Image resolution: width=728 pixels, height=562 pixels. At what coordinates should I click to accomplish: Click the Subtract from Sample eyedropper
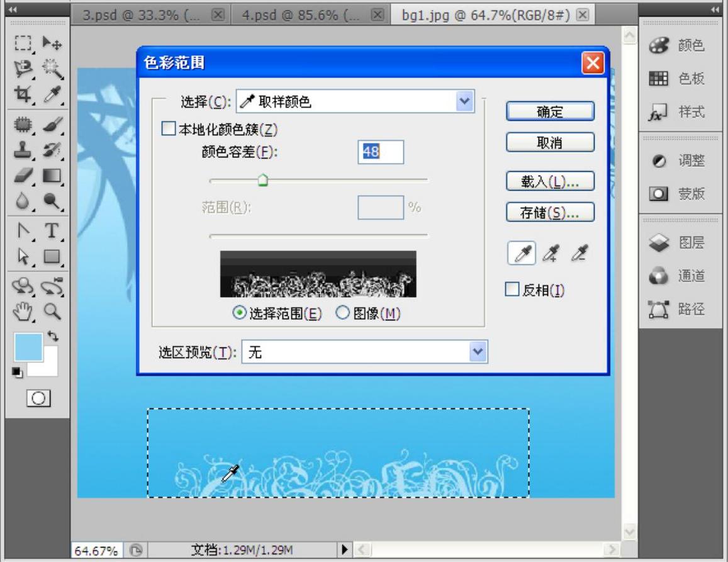pyautogui.click(x=579, y=254)
